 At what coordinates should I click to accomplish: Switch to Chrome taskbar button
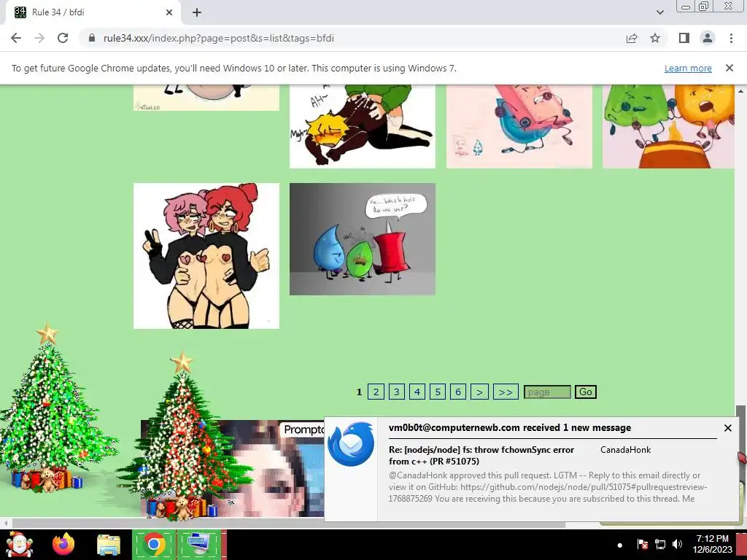(x=154, y=544)
